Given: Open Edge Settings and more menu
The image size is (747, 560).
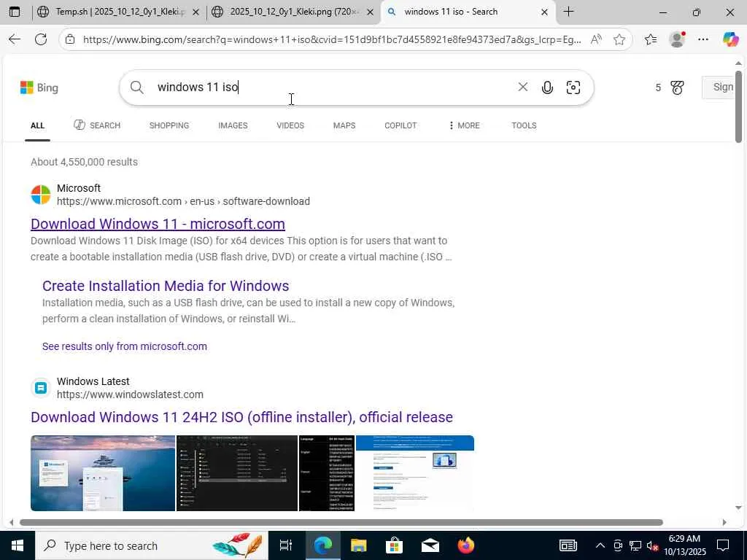Looking at the screenshot, I should click(703, 39).
